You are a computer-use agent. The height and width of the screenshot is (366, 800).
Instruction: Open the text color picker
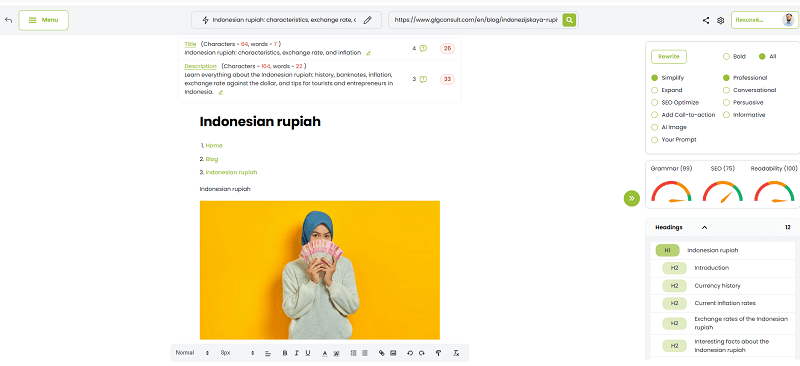[x=324, y=353]
